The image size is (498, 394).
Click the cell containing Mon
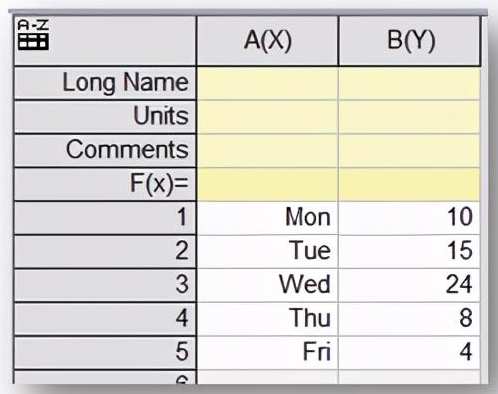tap(267, 218)
